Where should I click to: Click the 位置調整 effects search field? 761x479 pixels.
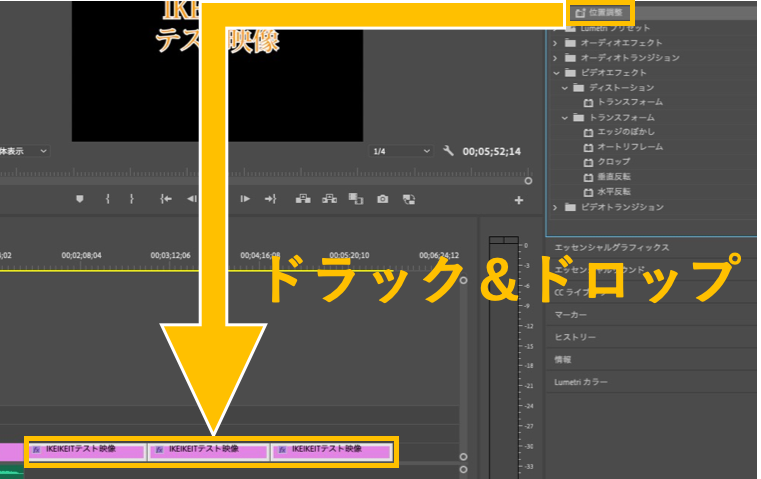click(600, 13)
